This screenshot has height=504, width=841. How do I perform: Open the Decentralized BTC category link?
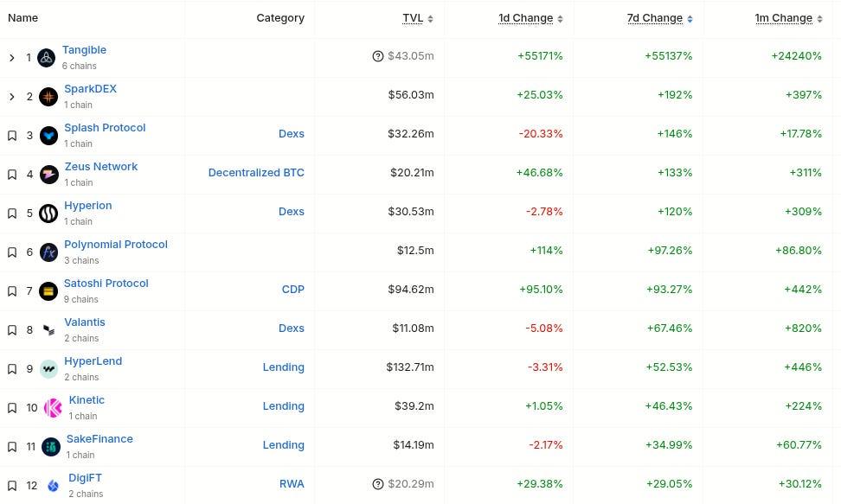pos(256,173)
